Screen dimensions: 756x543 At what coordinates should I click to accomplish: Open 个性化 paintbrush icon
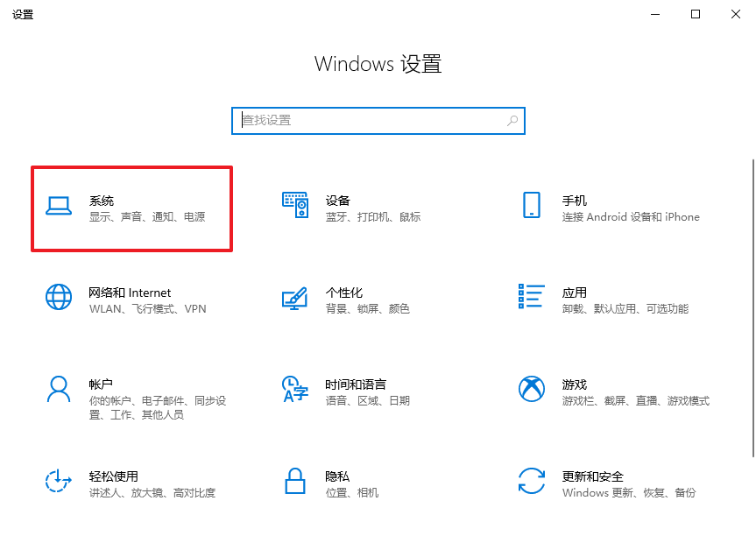pyautogui.click(x=295, y=297)
